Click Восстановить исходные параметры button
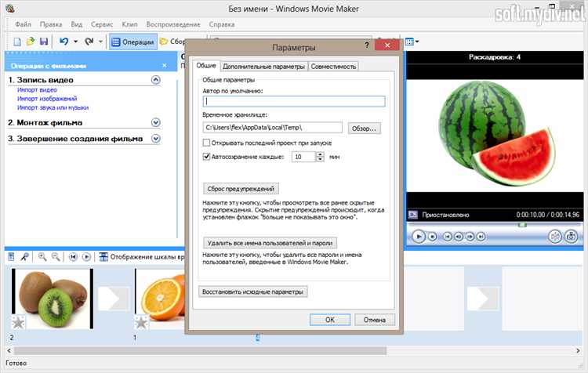Screen dimensions: 588x373 [252, 292]
